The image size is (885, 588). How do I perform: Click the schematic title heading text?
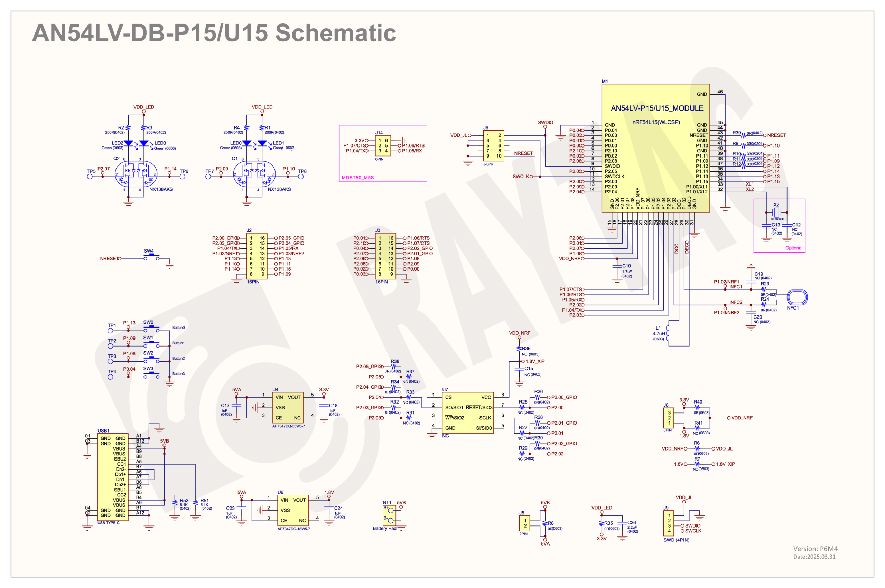(x=214, y=33)
